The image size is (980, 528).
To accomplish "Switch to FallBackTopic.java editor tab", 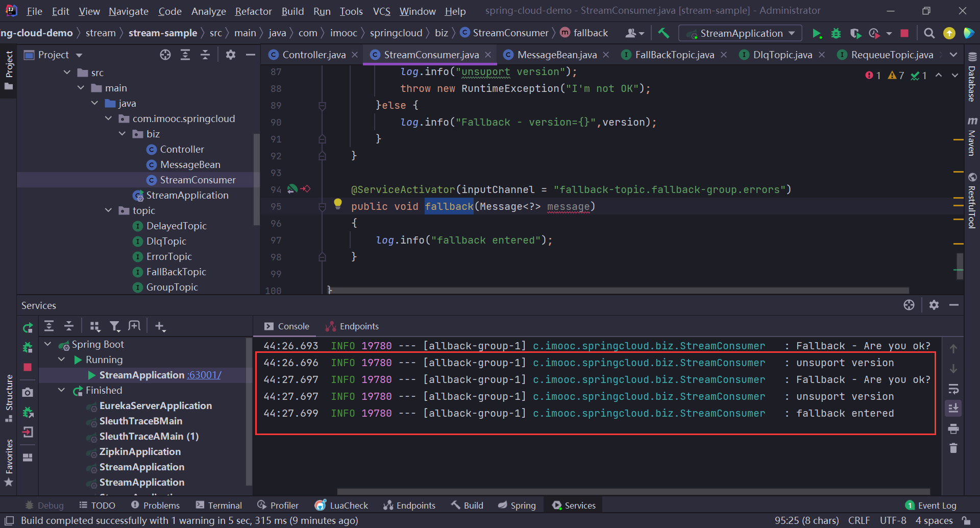I will (674, 55).
